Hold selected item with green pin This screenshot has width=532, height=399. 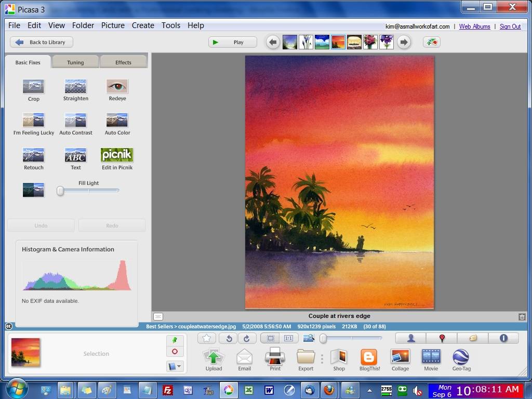(175, 340)
